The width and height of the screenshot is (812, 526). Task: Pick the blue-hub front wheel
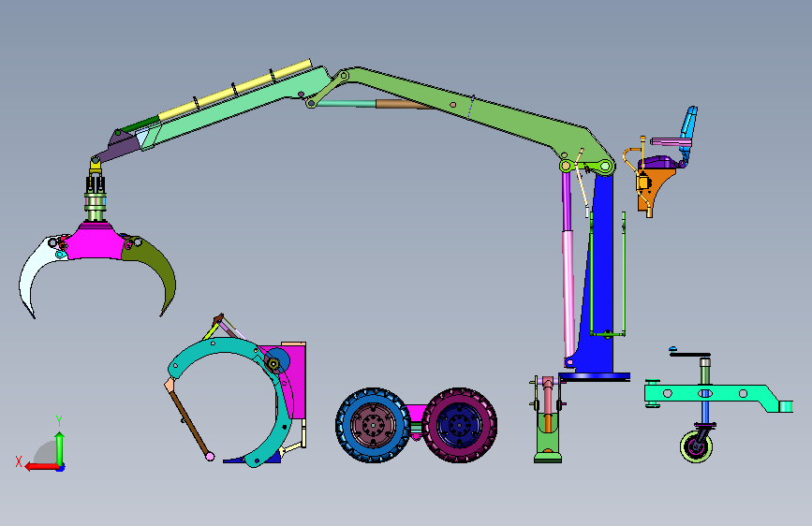[373, 425]
